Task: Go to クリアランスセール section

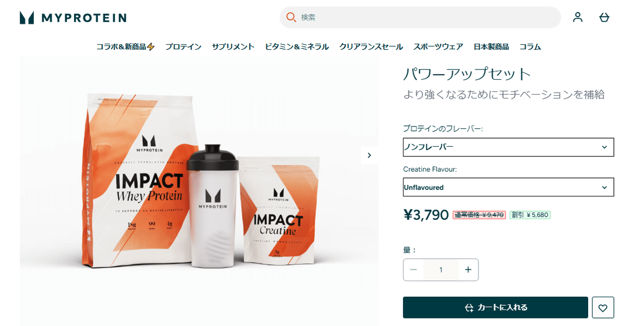Action: tap(371, 46)
